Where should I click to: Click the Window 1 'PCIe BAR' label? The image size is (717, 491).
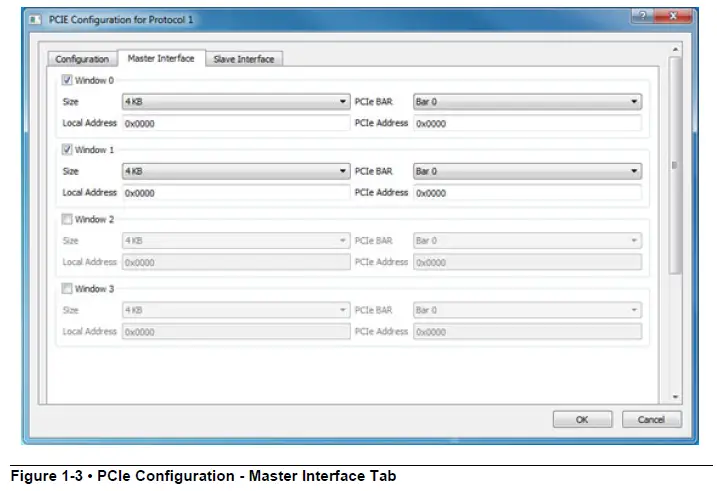coord(374,171)
